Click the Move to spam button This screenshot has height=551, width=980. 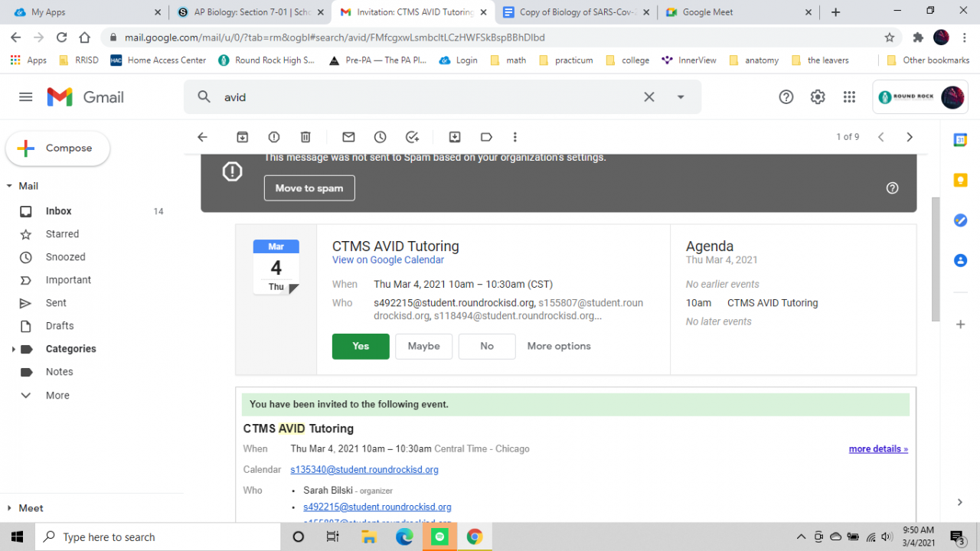click(x=309, y=188)
